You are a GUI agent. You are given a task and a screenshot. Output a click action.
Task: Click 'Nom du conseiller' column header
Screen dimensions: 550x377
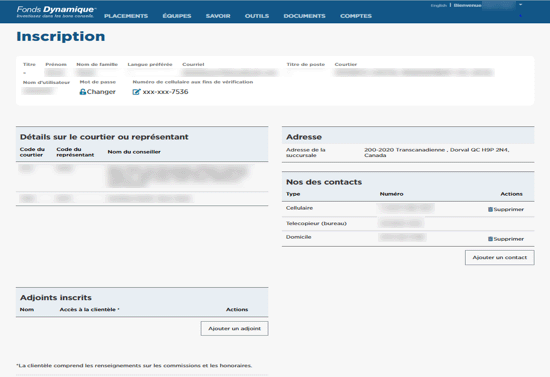[x=134, y=152]
